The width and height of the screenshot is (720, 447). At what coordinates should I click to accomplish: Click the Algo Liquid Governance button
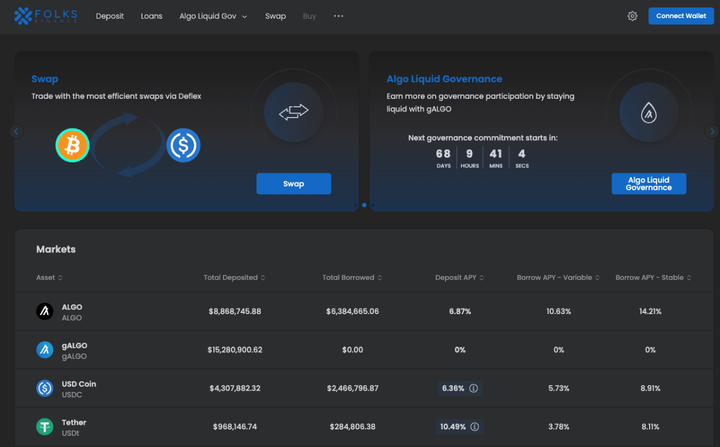click(x=648, y=184)
